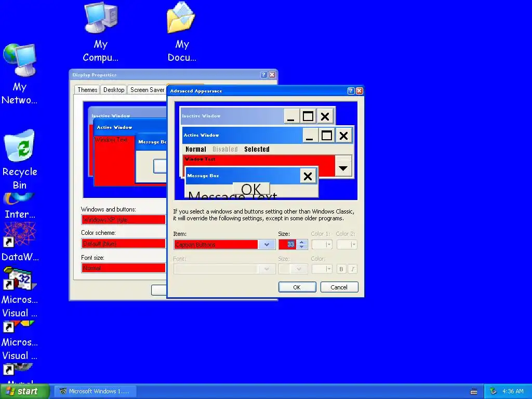Switch to the Desktop tab
The width and height of the screenshot is (532, 399).
(114, 90)
